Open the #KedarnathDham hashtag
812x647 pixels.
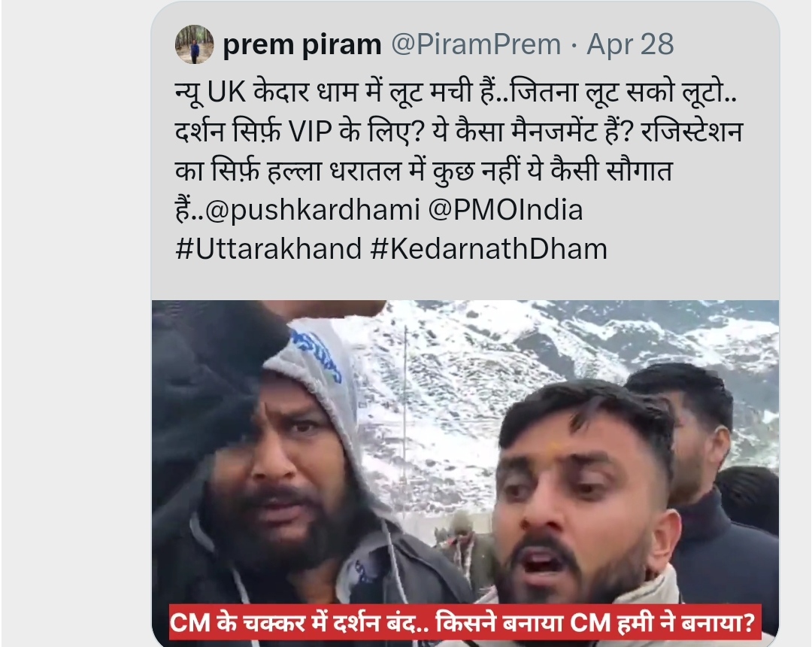pos(489,249)
